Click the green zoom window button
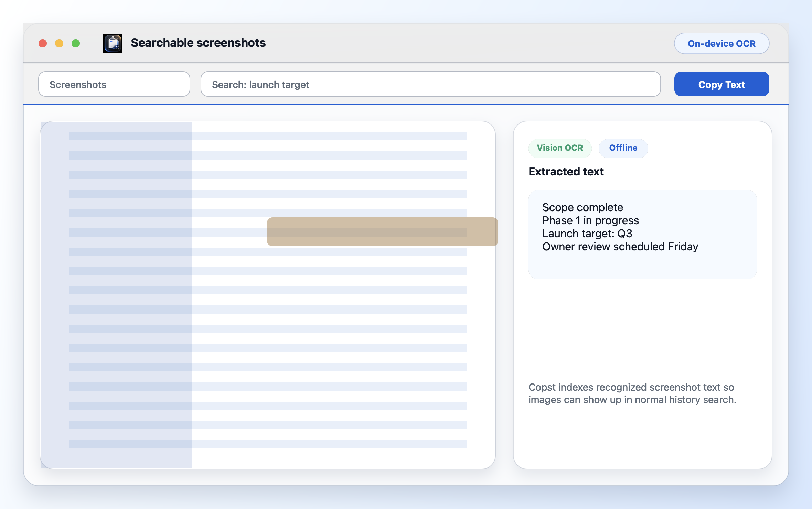The height and width of the screenshot is (509, 812). pyautogui.click(x=76, y=43)
